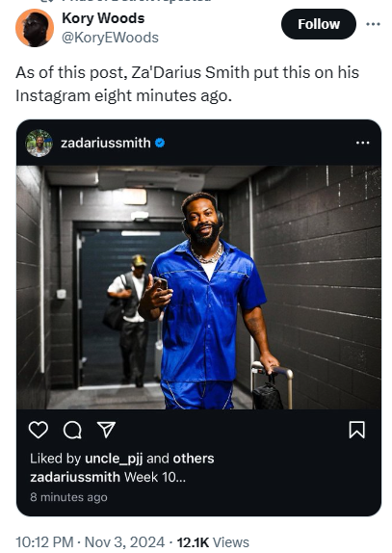Tap the heart like icon
Screen dimensions: 392x553
coord(39,430)
